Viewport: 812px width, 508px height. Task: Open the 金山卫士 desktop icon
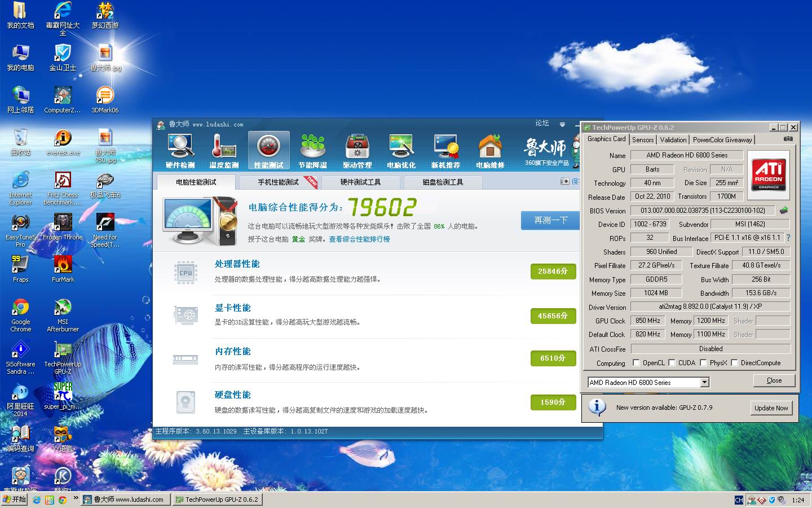pyautogui.click(x=63, y=57)
